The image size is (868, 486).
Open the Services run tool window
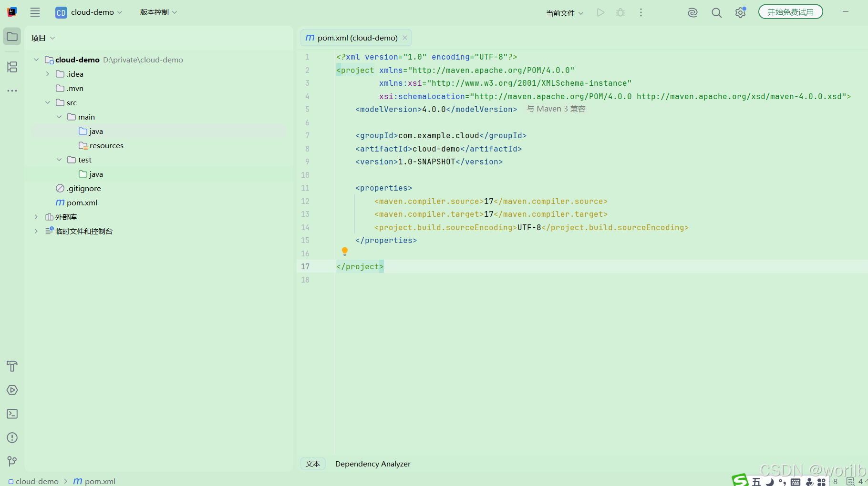point(12,390)
